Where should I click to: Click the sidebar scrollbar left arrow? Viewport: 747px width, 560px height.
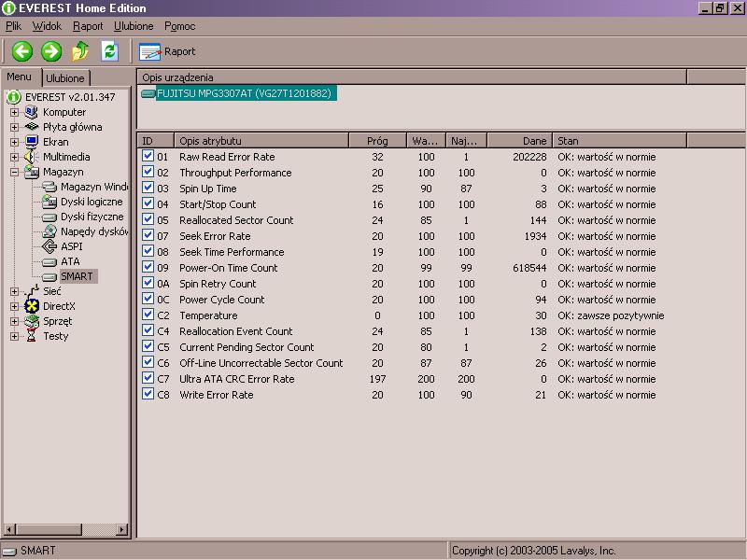(9, 529)
